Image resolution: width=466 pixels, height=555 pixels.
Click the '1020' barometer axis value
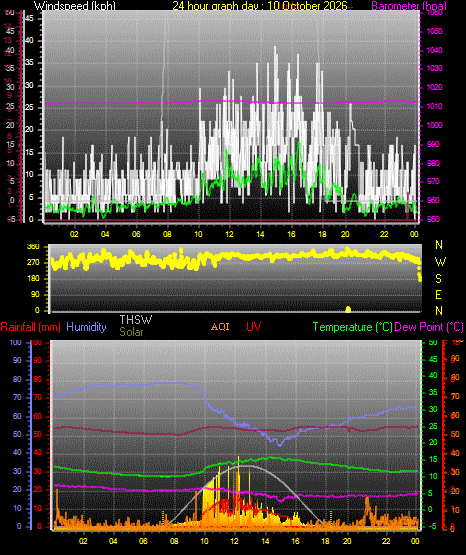pos(434,87)
